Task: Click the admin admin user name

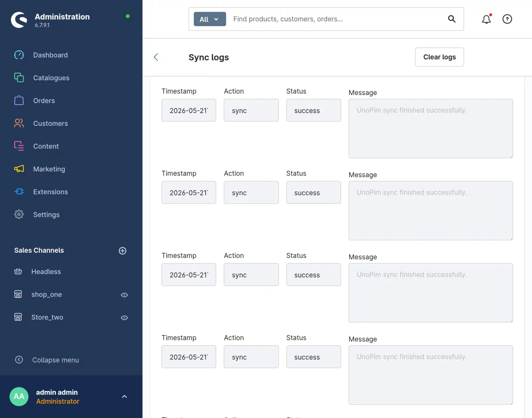Action: click(x=57, y=392)
